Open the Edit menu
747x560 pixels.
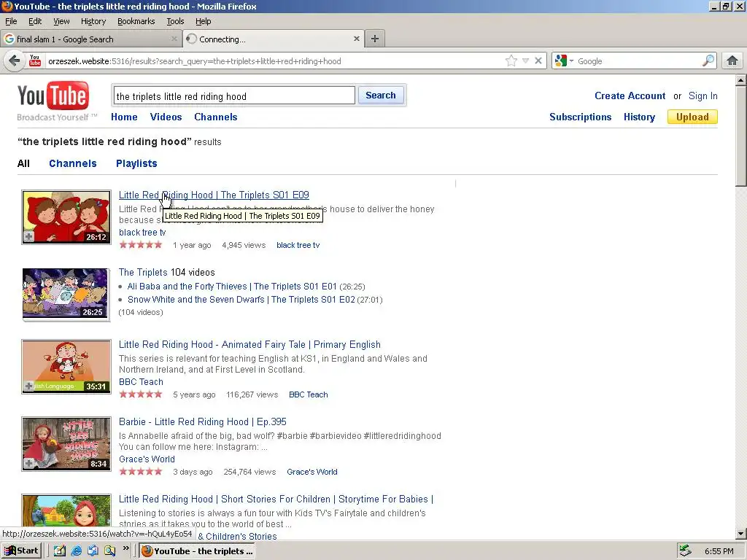click(35, 21)
